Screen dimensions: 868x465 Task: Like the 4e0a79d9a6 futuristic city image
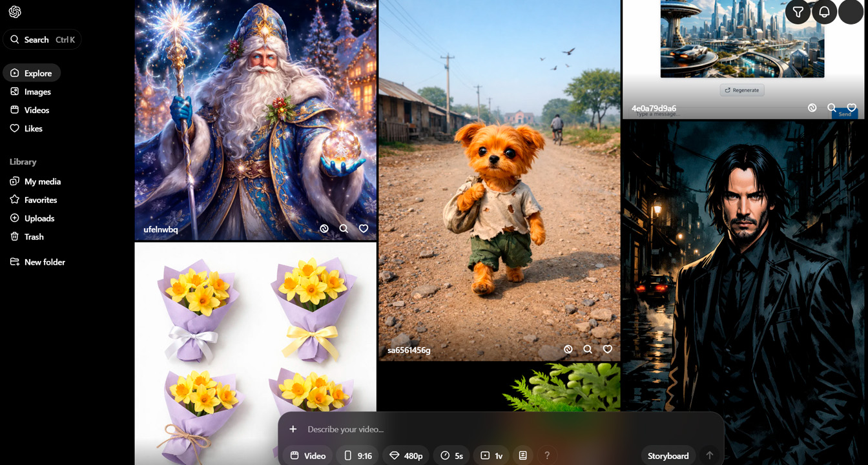pos(852,108)
